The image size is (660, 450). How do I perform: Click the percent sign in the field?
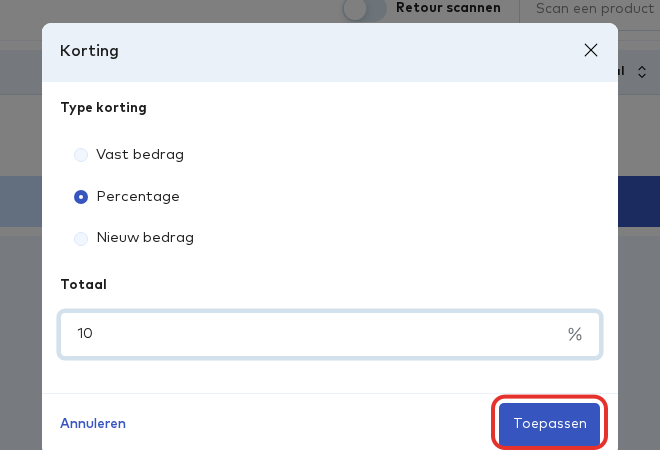[x=575, y=334]
